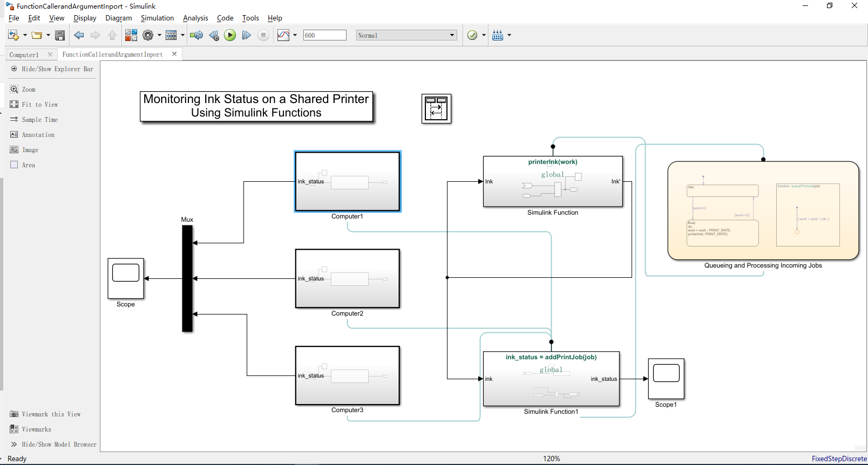868x465 pixels.
Task: Go back with the blue left arrow
Action: click(x=79, y=36)
